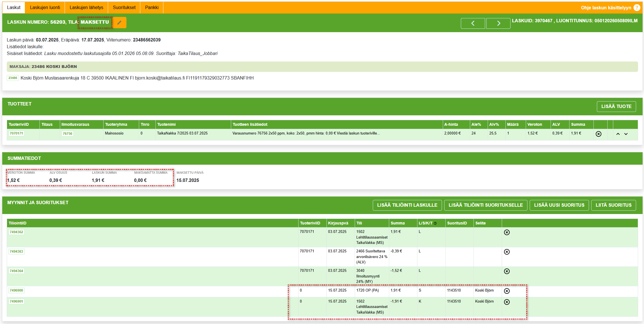Viewport: 644px width, 324px height.
Task: Select the Pankki tab
Action: click(x=152, y=8)
